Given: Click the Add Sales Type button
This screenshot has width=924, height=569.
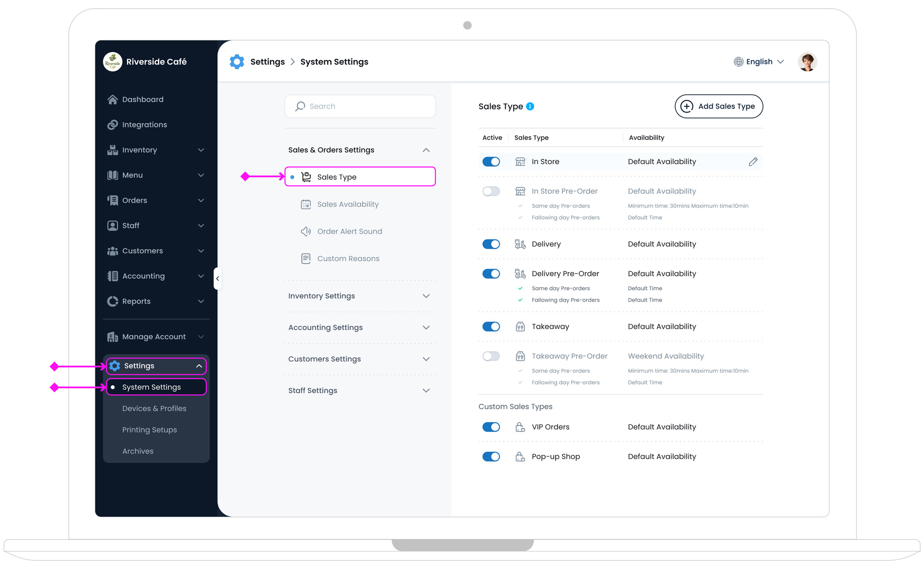Looking at the screenshot, I should point(719,106).
